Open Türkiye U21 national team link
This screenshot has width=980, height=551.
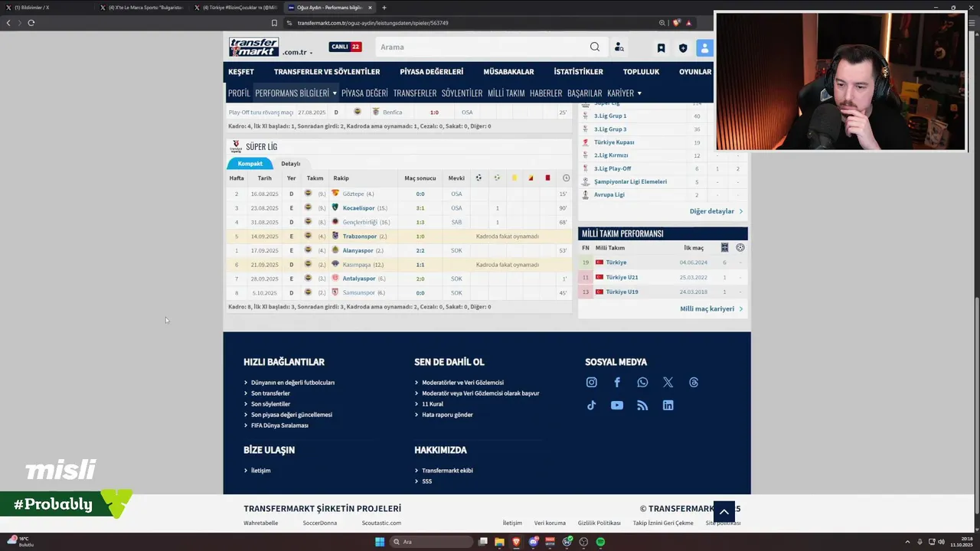pos(622,277)
